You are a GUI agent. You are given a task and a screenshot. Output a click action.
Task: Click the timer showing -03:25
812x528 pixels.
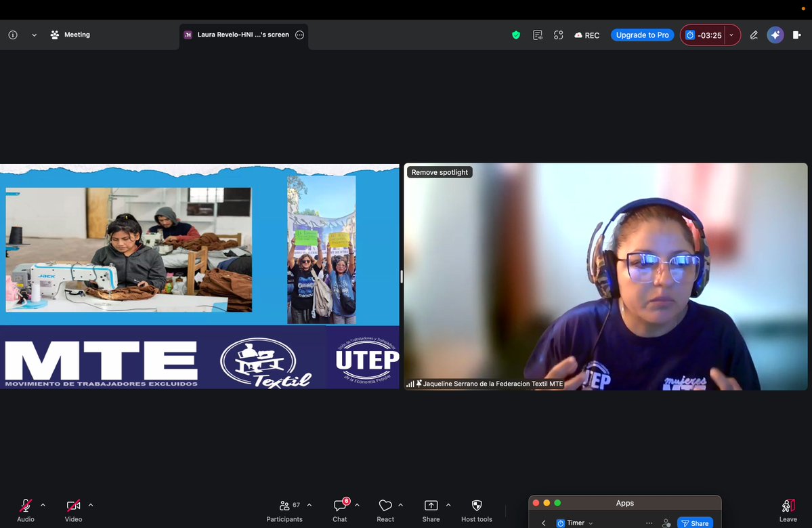[x=703, y=35]
